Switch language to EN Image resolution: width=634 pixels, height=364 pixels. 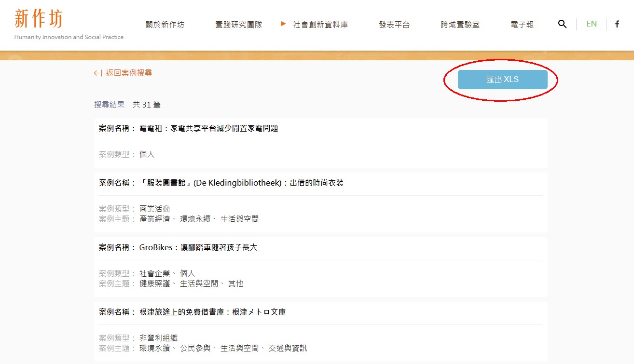coord(592,24)
